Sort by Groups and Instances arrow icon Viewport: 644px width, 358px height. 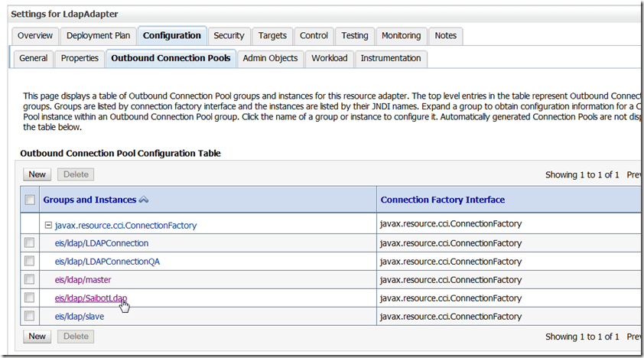[144, 200]
